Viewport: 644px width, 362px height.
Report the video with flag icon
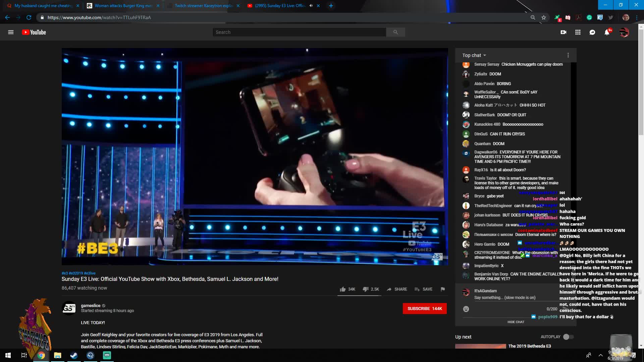(443, 289)
